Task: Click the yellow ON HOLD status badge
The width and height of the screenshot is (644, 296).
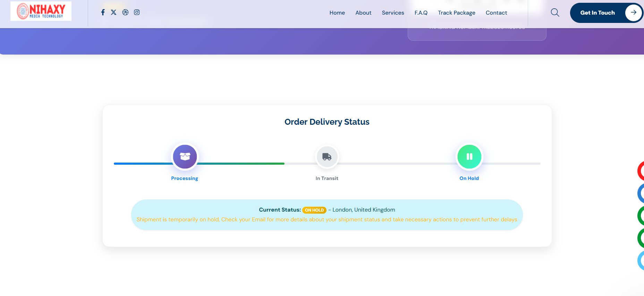Action: [314, 210]
